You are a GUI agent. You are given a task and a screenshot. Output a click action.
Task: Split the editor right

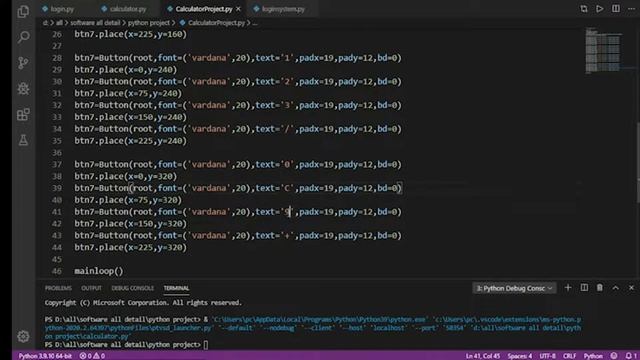pos(616,9)
